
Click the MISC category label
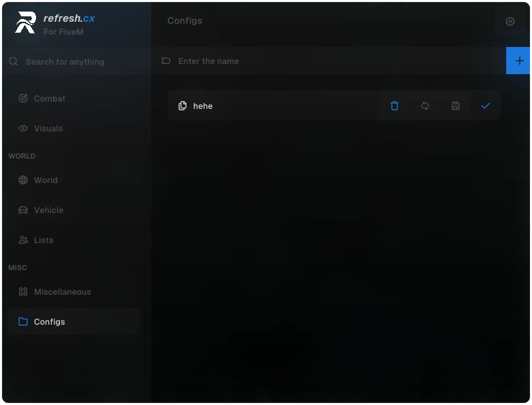pyautogui.click(x=18, y=268)
